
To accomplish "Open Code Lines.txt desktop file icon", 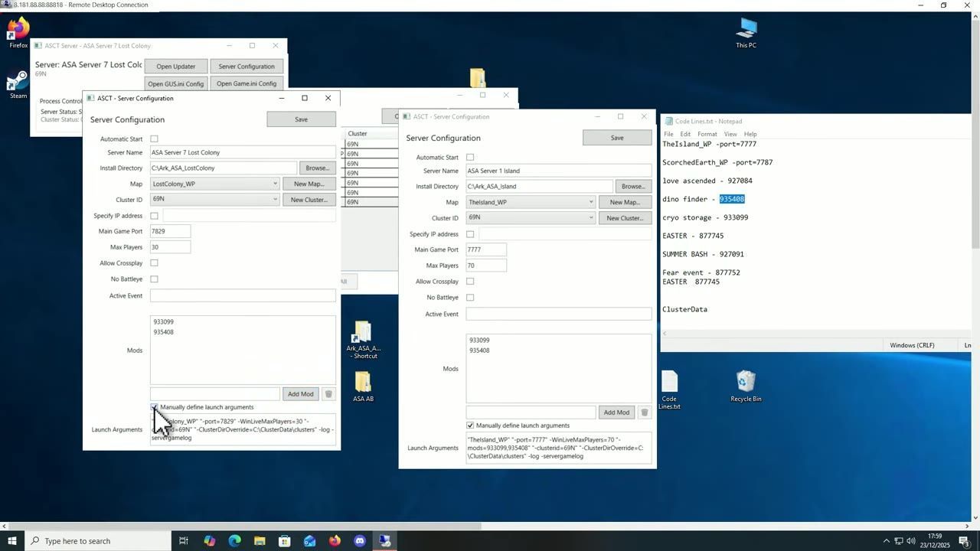I will pos(669,390).
